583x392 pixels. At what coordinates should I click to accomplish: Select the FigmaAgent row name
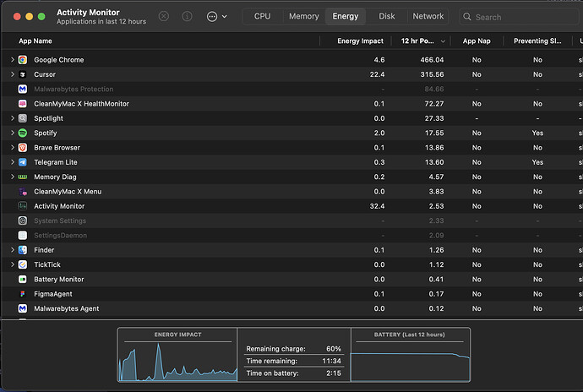(53, 294)
